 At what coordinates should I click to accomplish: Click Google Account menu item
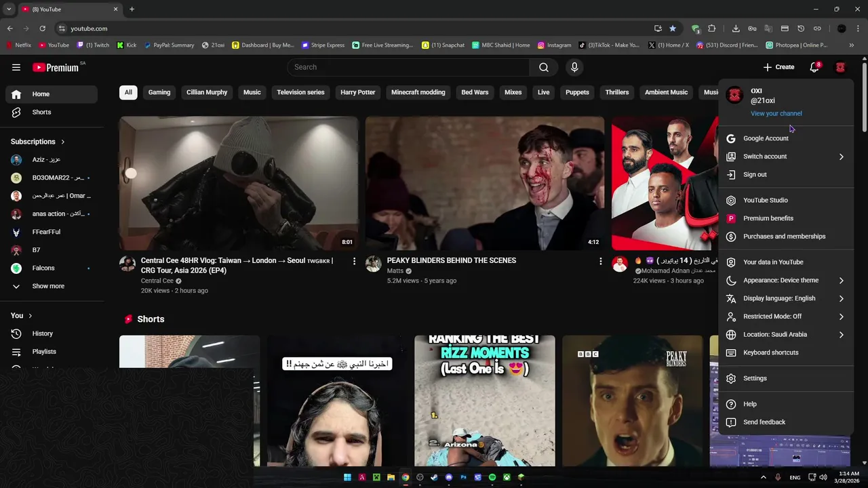785,138
